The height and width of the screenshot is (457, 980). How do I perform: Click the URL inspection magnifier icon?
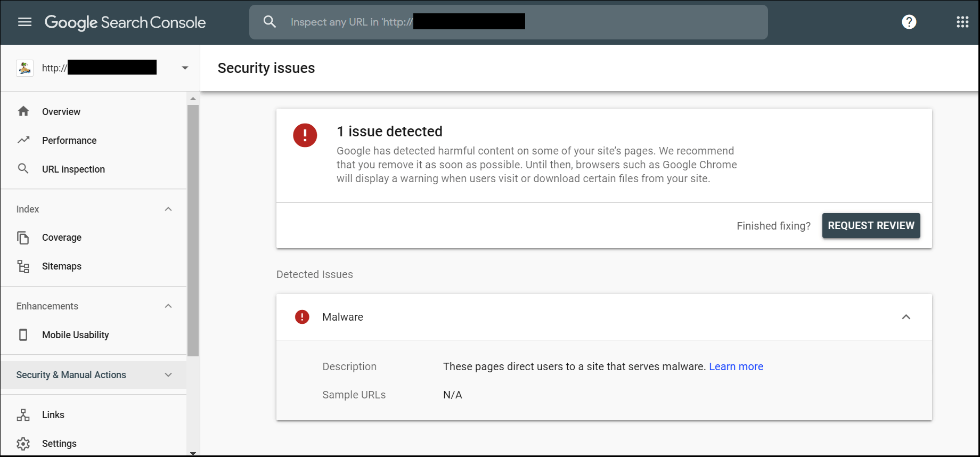(x=23, y=169)
